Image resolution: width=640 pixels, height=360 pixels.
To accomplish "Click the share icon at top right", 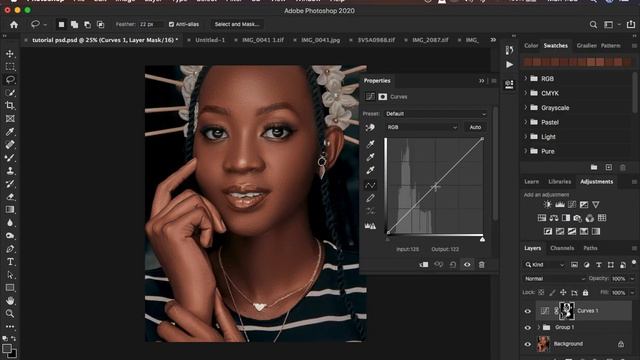I will click(631, 24).
